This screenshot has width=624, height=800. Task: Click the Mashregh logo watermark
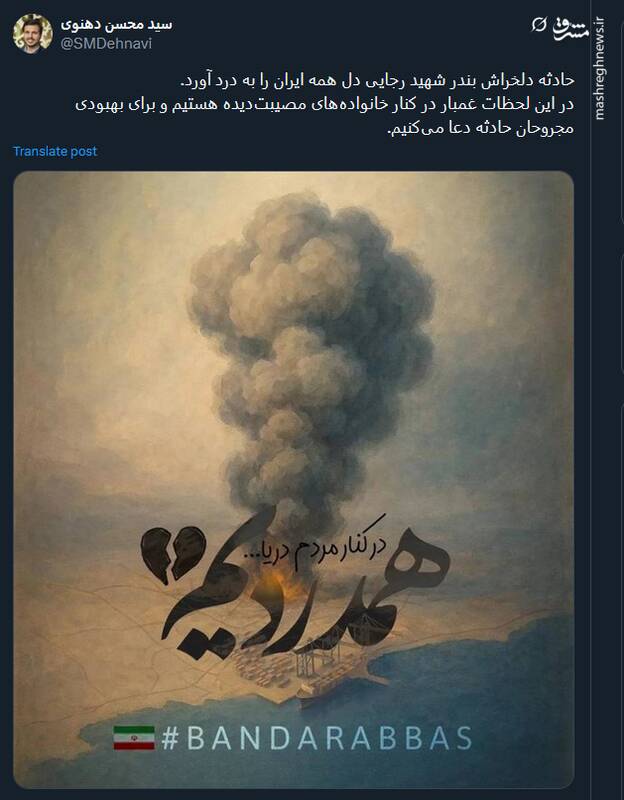coord(571,30)
